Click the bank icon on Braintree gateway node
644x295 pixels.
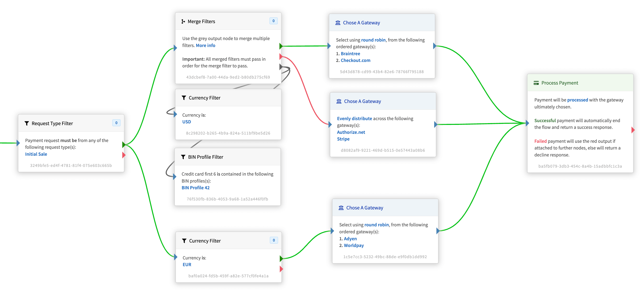(x=338, y=22)
